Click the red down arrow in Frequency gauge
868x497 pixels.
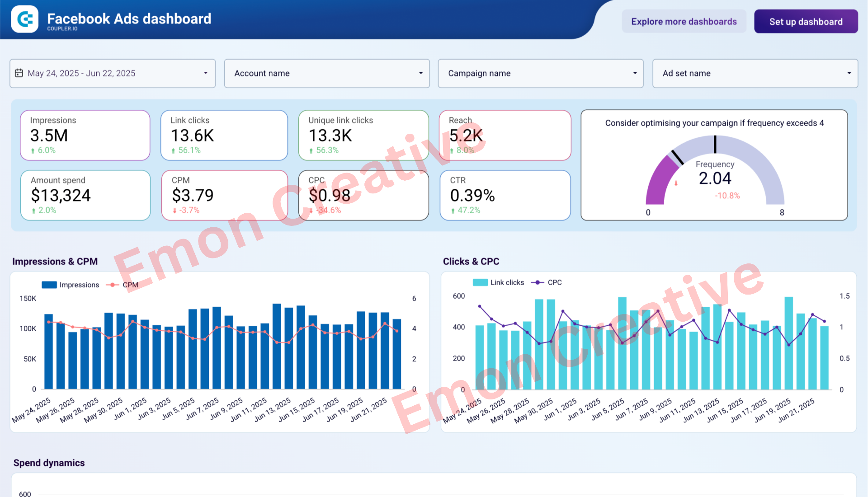(x=676, y=183)
